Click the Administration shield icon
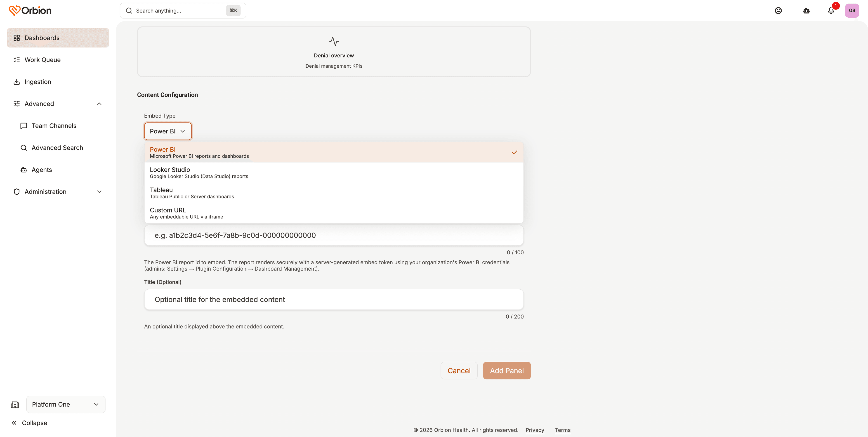Screen dimensions: 868x437 click(x=17, y=192)
